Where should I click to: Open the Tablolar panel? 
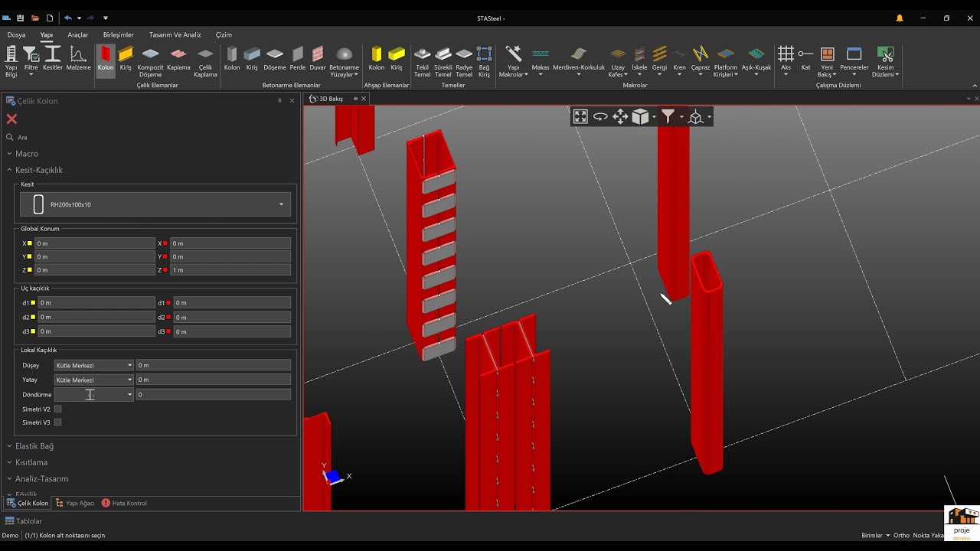(x=24, y=521)
